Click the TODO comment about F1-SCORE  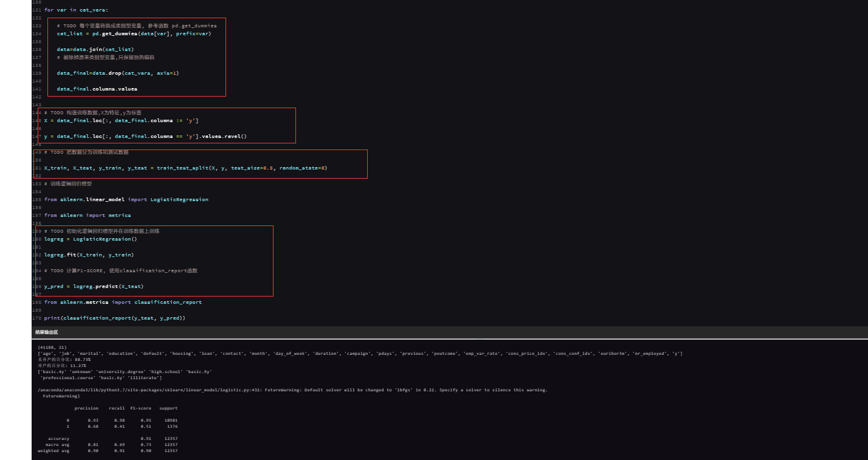click(x=121, y=270)
